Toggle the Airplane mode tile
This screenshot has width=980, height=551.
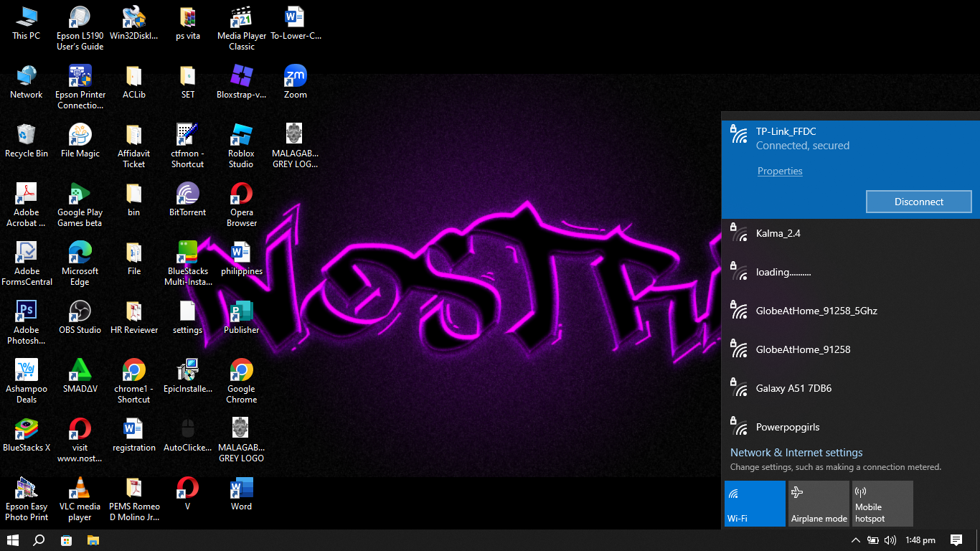click(x=819, y=504)
